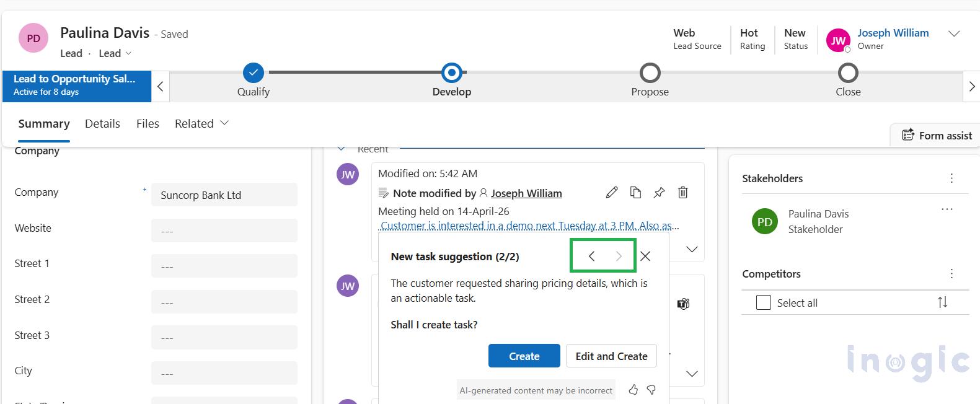Image resolution: width=980 pixels, height=404 pixels.
Task: Switch to the Files tab
Action: tap(148, 123)
